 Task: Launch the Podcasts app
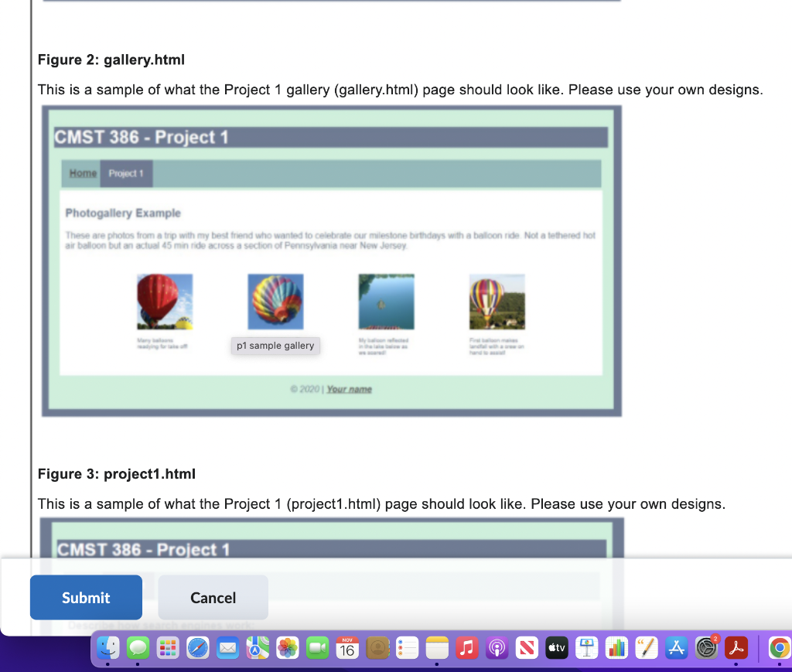pyautogui.click(x=497, y=648)
